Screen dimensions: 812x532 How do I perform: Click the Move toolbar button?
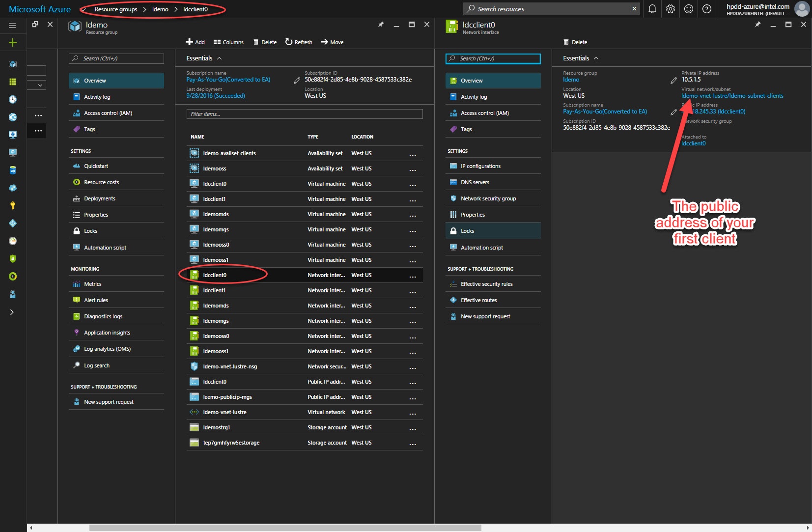click(x=332, y=42)
